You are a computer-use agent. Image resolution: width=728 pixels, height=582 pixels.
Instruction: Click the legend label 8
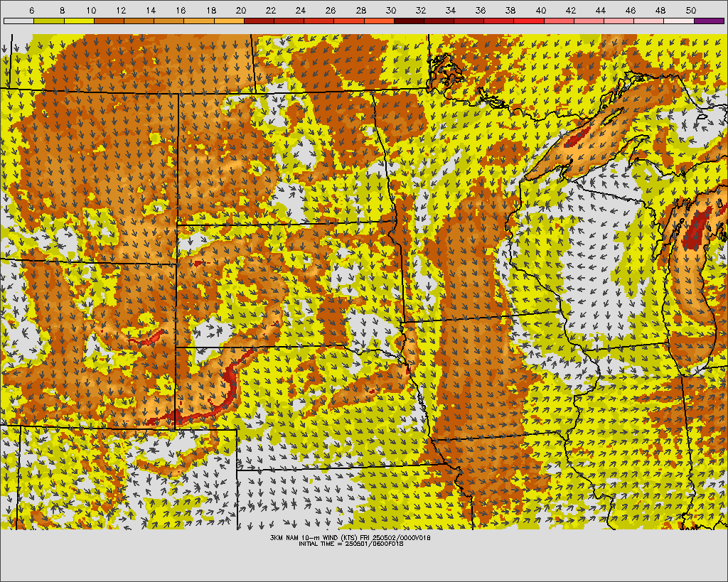63,10
